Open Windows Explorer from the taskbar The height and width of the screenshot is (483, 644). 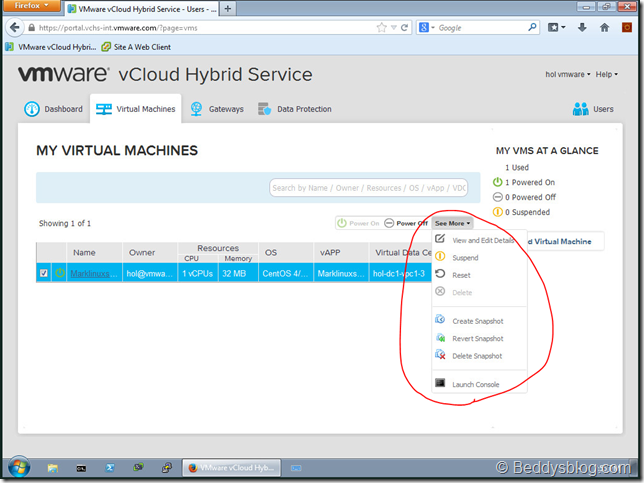(53, 468)
